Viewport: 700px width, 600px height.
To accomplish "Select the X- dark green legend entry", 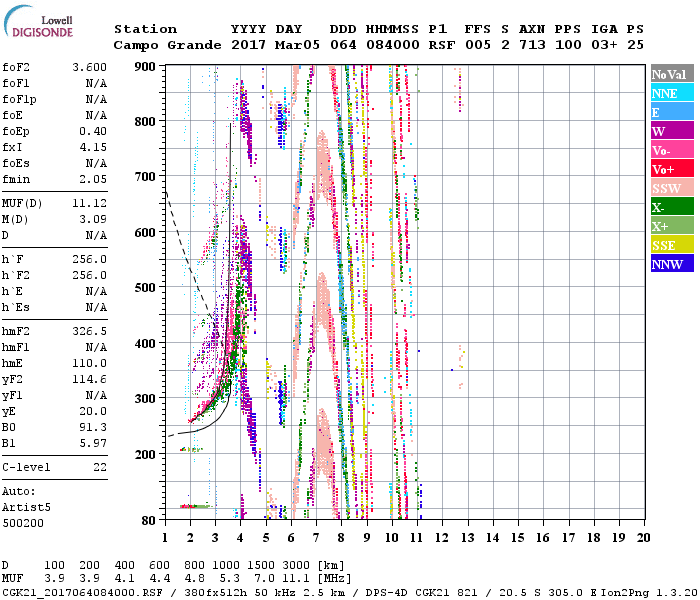I will (672, 207).
